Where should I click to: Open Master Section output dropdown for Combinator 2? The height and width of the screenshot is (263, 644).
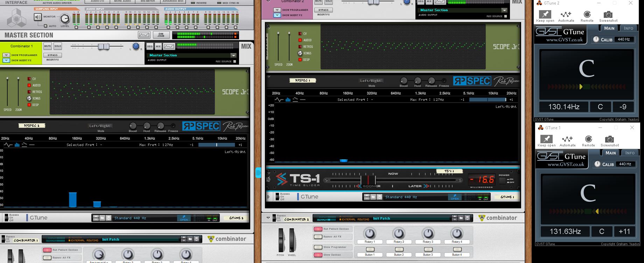coord(504,10)
